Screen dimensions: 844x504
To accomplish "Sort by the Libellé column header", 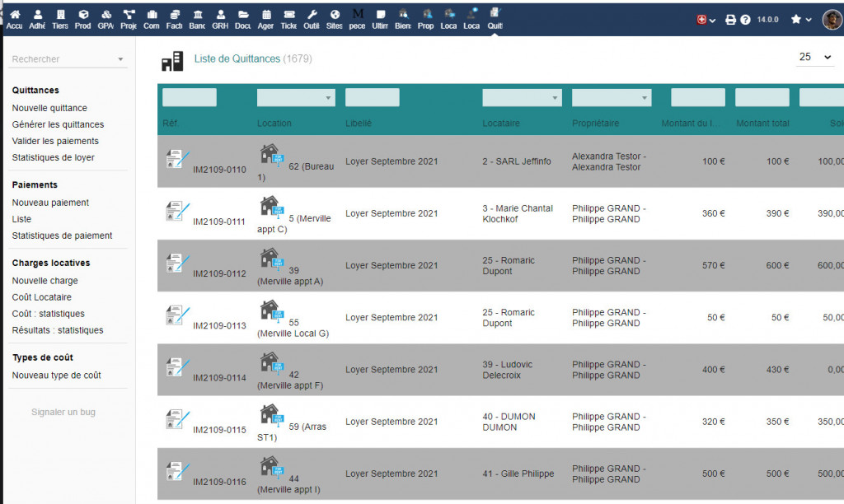I will pos(359,124).
